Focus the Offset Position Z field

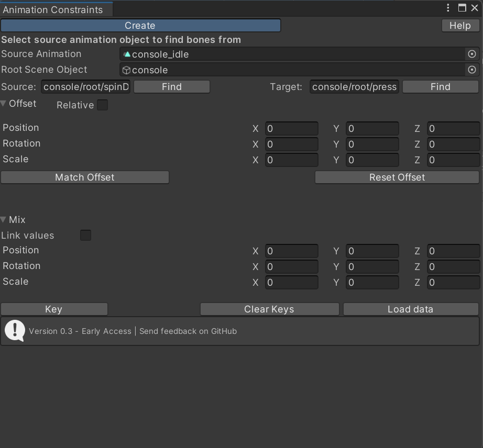pos(454,129)
